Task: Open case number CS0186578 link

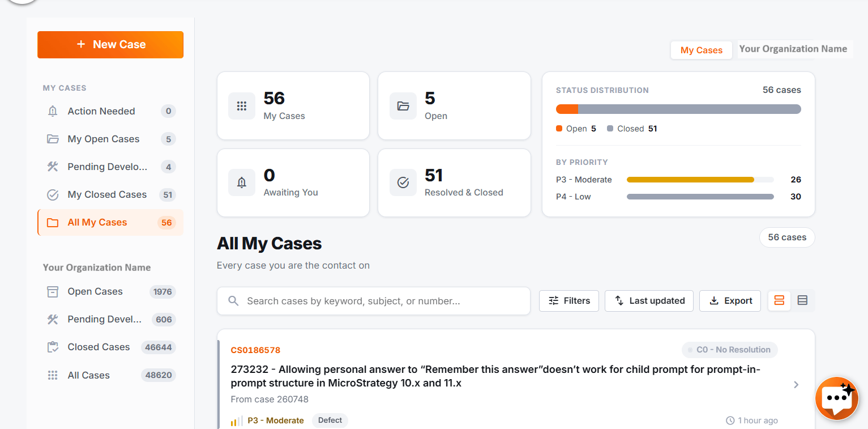Action: coord(255,350)
